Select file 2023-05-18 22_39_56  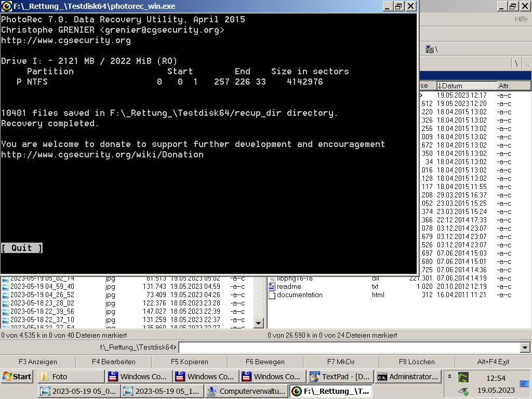42,312
